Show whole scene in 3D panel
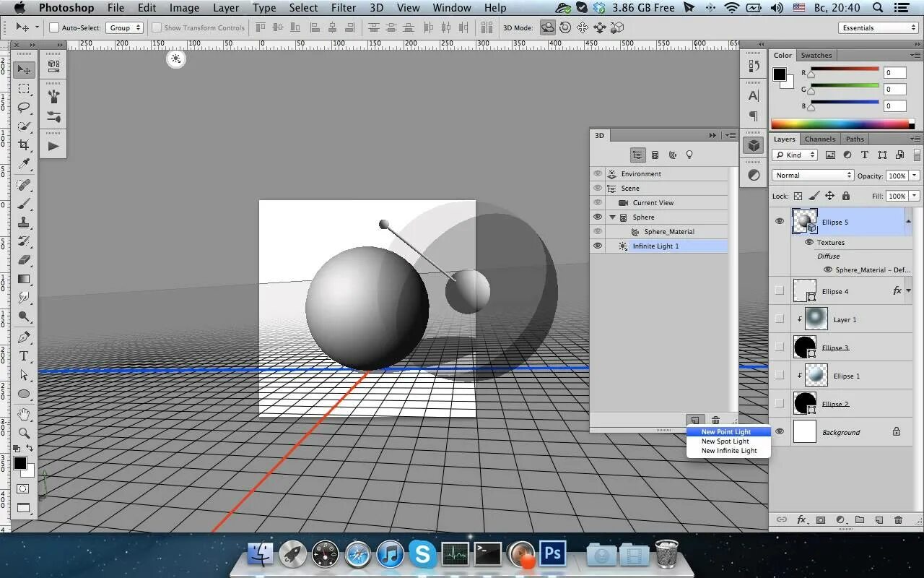924x578 pixels. point(637,155)
